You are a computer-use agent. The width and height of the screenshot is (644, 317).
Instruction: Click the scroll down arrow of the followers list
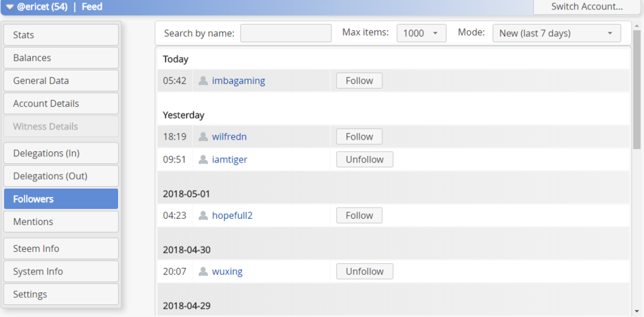point(637,311)
